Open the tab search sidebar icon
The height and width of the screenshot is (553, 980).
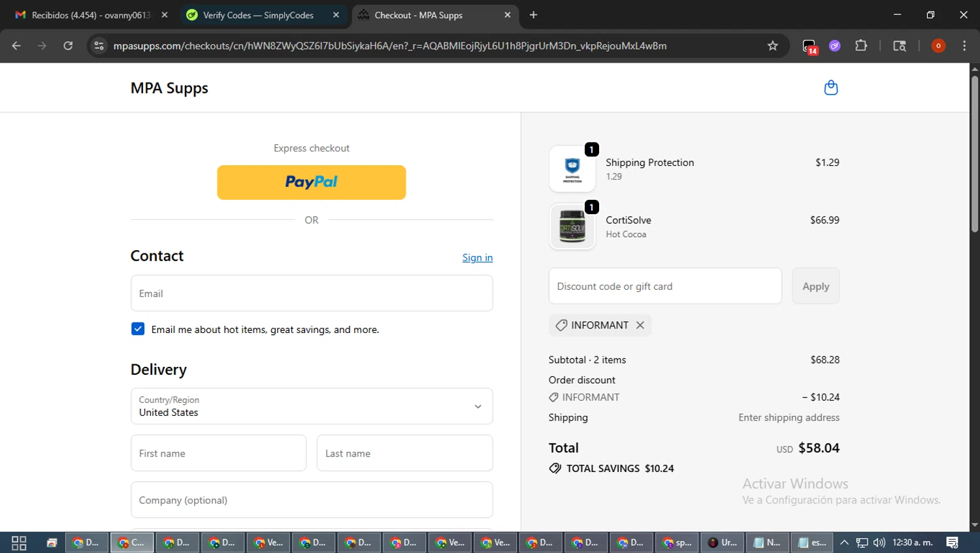pyautogui.click(x=900, y=46)
